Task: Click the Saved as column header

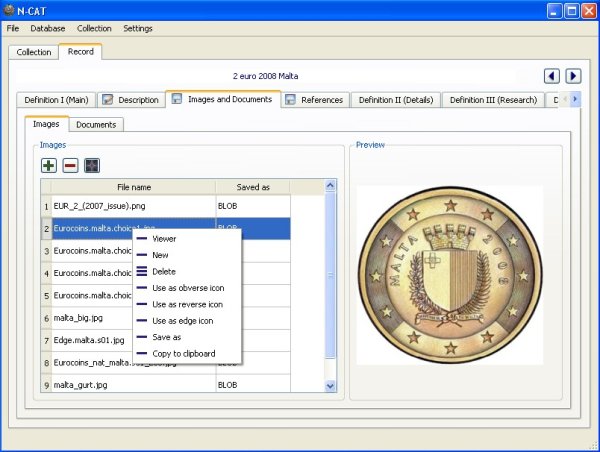Action: coord(253,187)
